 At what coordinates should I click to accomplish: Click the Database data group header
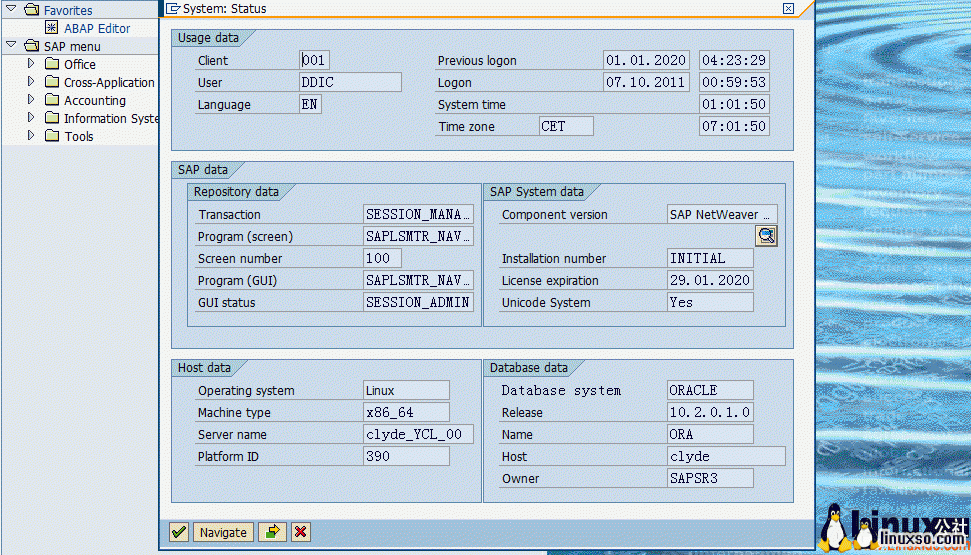(529, 368)
